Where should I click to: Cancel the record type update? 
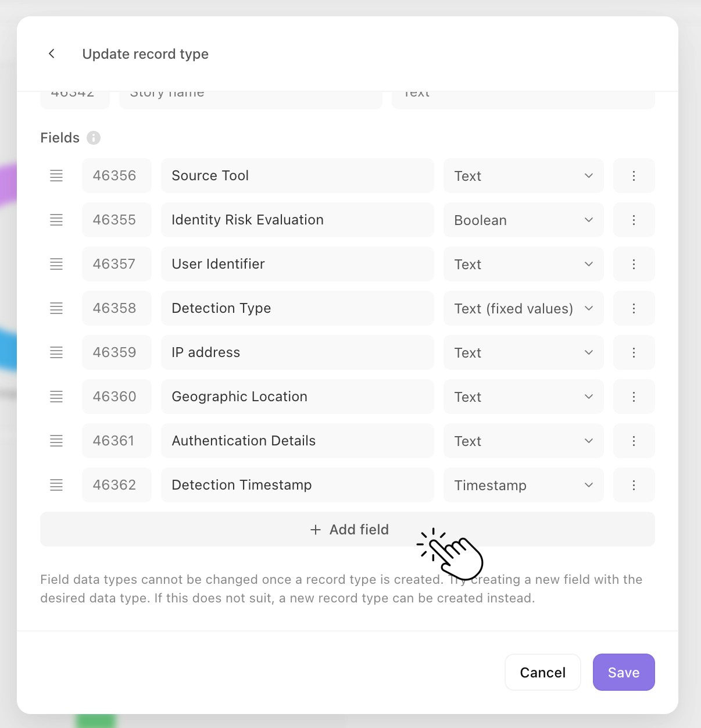click(x=542, y=672)
